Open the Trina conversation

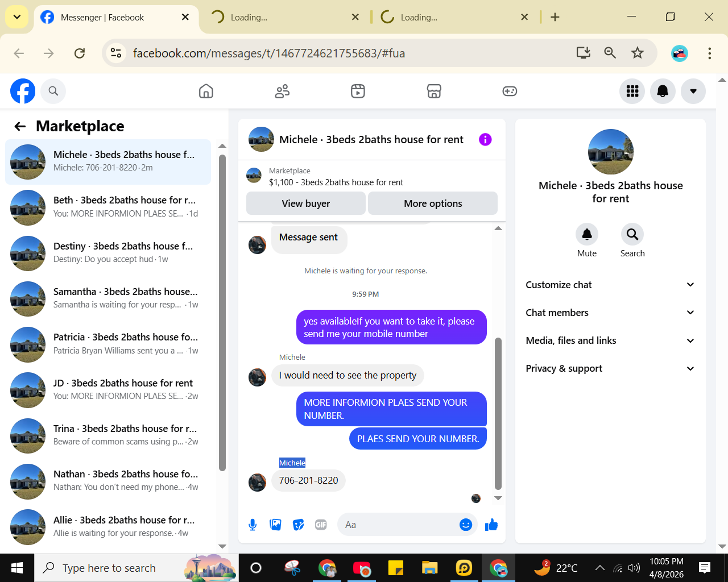coord(108,435)
